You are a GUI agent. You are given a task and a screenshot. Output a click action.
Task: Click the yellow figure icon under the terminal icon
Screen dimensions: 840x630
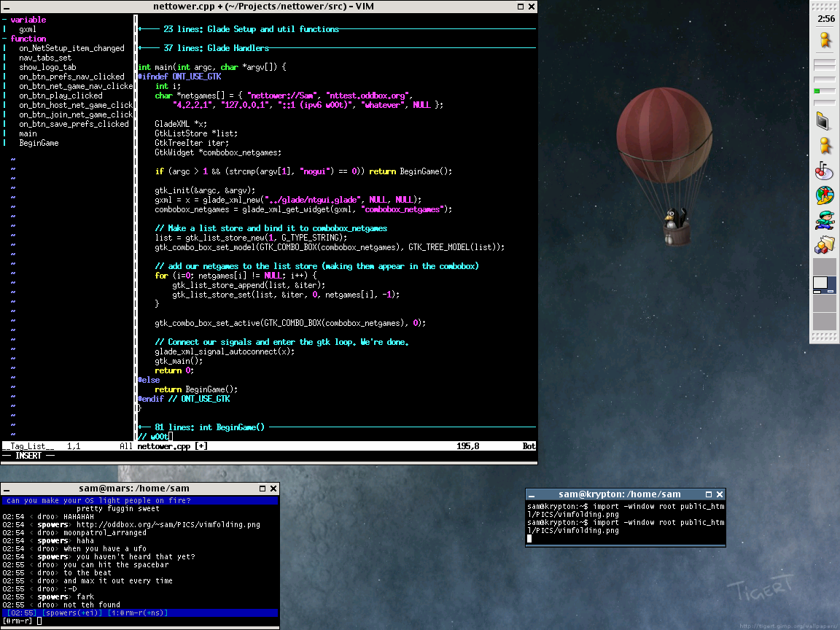point(825,146)
